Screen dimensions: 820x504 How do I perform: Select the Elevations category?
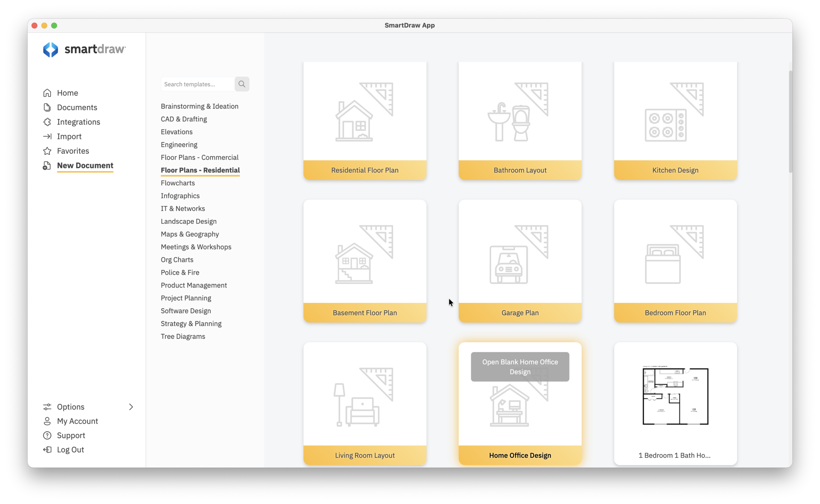177,132
